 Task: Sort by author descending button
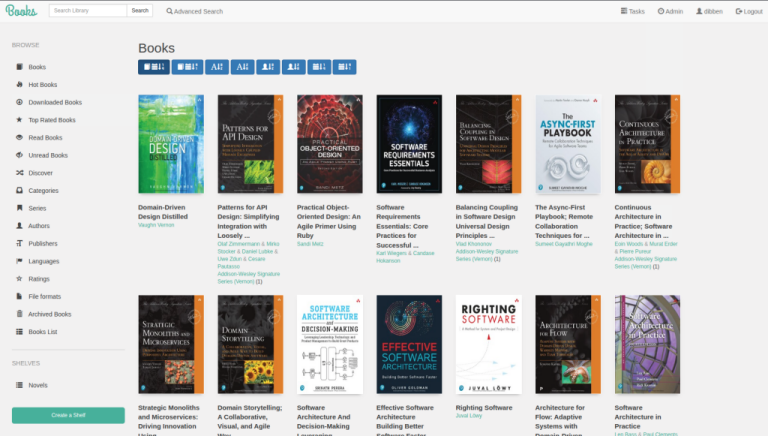point(293,67)
